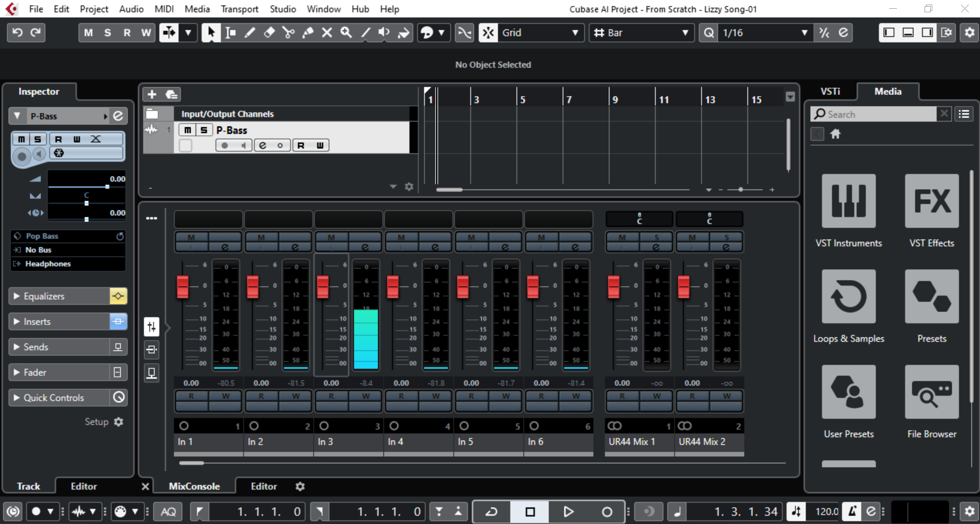Image resolution: width=980 pixels, height=524 pixels.
Task: Open the User Presets tile
Action: tap(849, 392)
